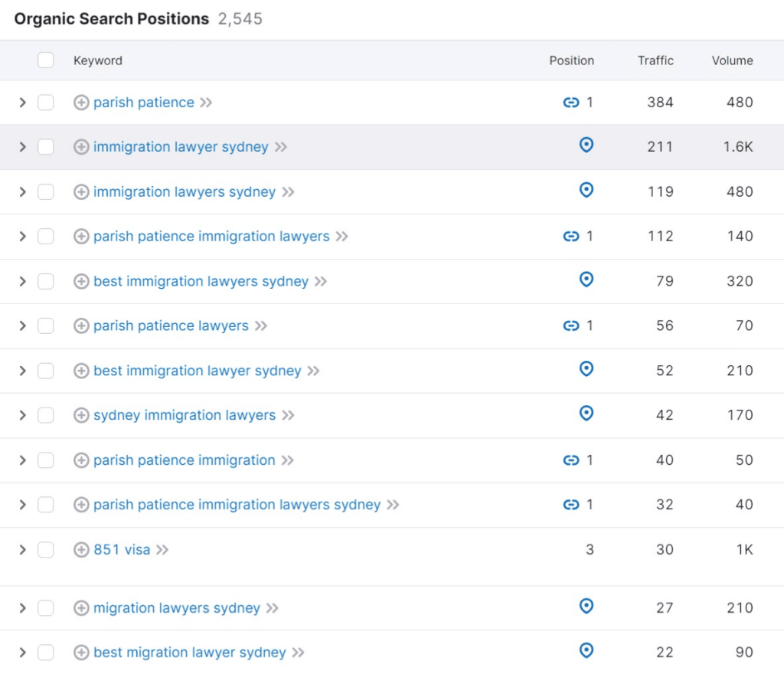The width and height of the screenshot is (784, 674).
Task: Select checkbox for 'best immigration lawyers sydney'
Action: tap(45, 281)
